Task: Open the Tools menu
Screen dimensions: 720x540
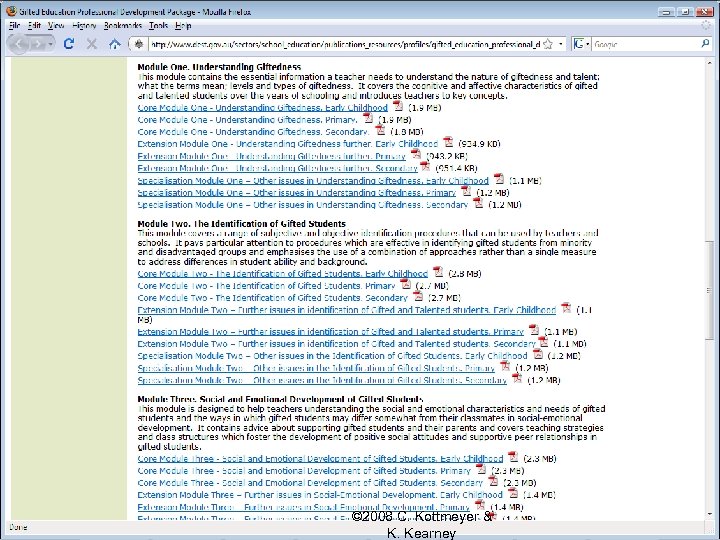Action: click(x=158, y=26)
